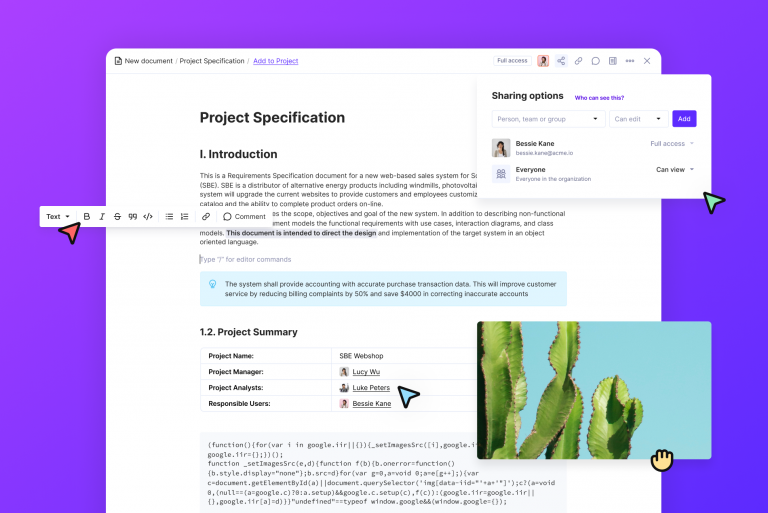Click the Everyone group icon
The width and height of the screenshot is (768, 513).
(501, 173)
